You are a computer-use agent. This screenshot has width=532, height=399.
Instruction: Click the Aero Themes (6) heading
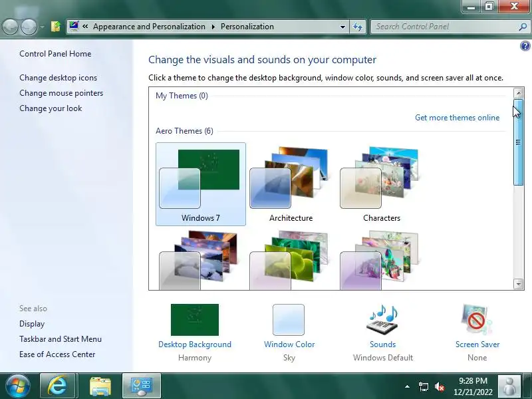184,131
